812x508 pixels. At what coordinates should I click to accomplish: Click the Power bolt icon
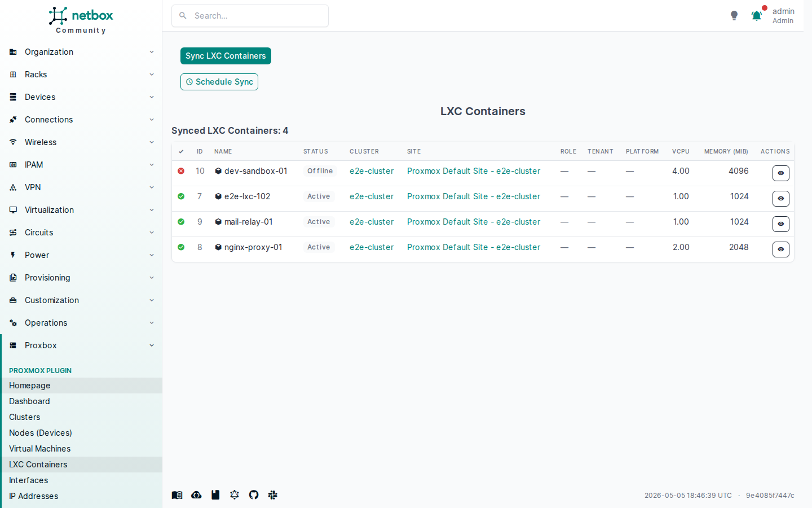[x=13, y=255]
